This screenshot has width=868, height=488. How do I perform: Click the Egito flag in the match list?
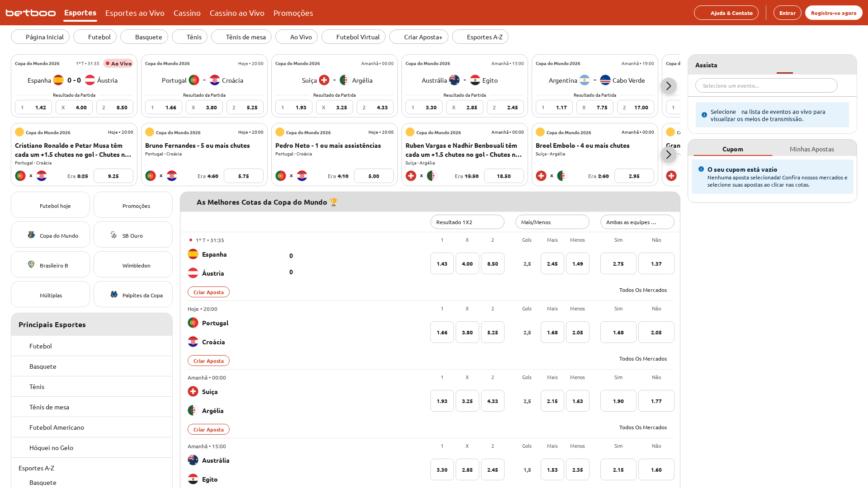point(193,479)
